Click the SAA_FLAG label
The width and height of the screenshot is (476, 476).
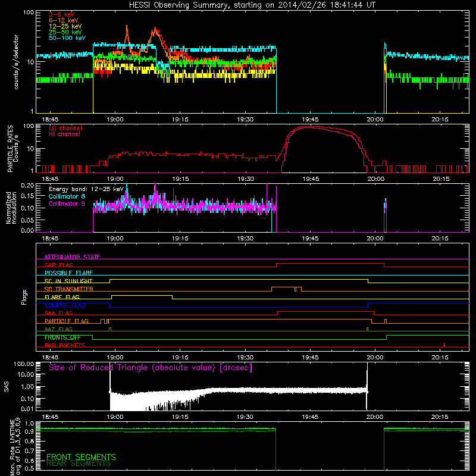[58, 313]
